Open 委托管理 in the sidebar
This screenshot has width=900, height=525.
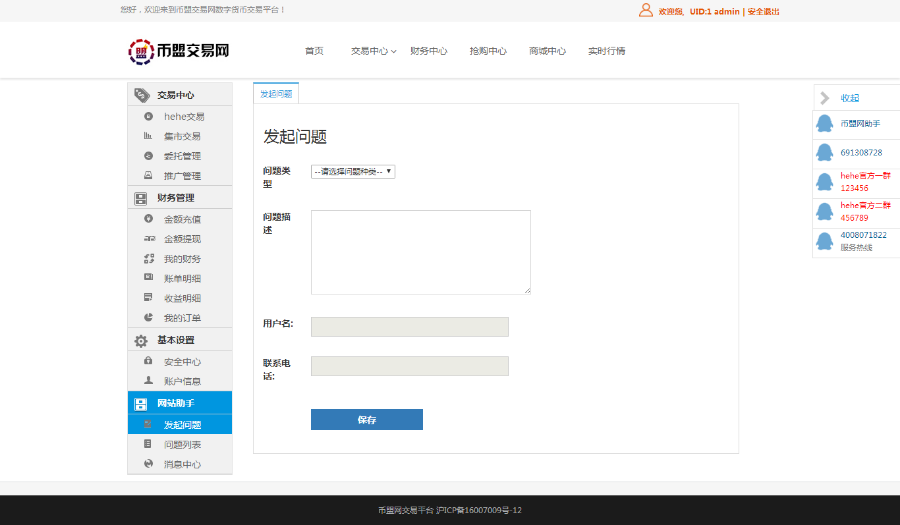coord(182,156)
